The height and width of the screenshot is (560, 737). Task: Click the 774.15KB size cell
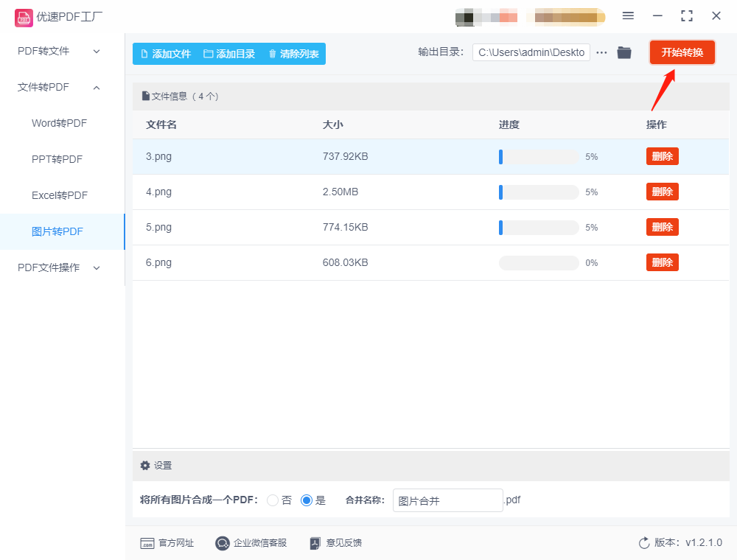345,228
